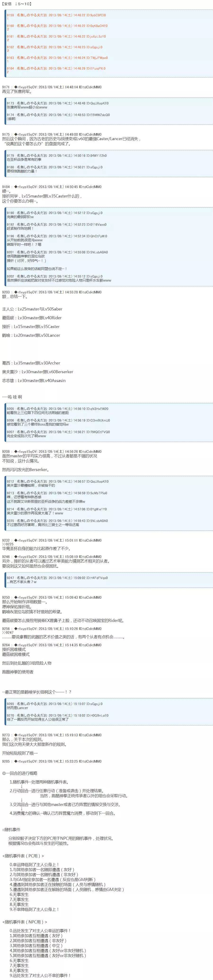Click the >>9247 reply anchor link
This screenshot has height=980, width=213.
click(8, 632)
